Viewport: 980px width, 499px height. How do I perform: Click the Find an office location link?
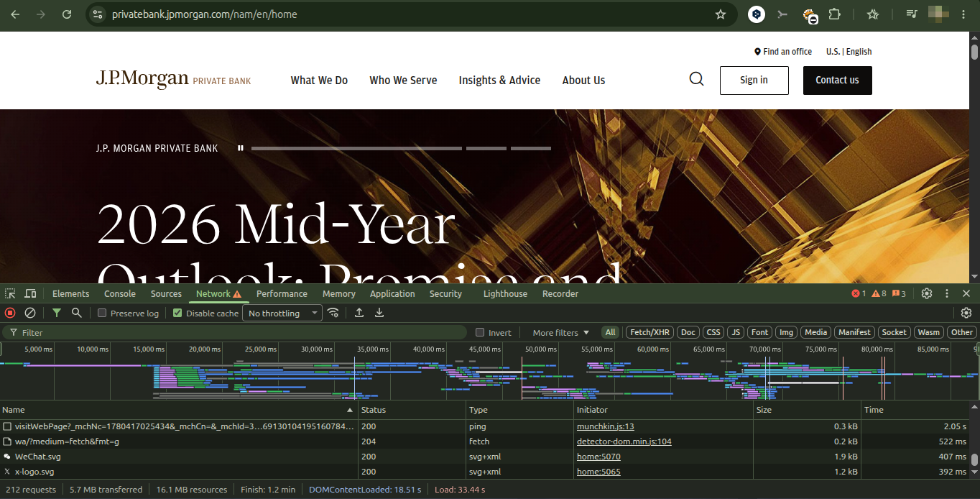[x=783, y=52]
